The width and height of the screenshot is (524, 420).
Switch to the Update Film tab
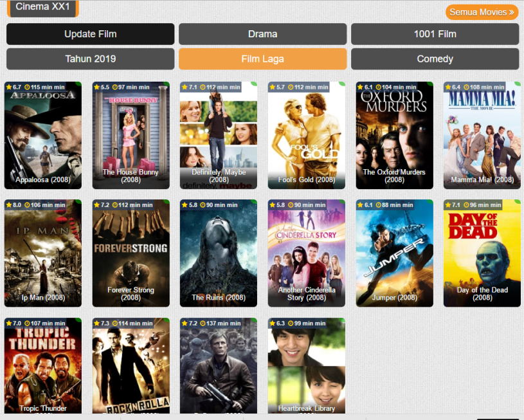(91, 34)
